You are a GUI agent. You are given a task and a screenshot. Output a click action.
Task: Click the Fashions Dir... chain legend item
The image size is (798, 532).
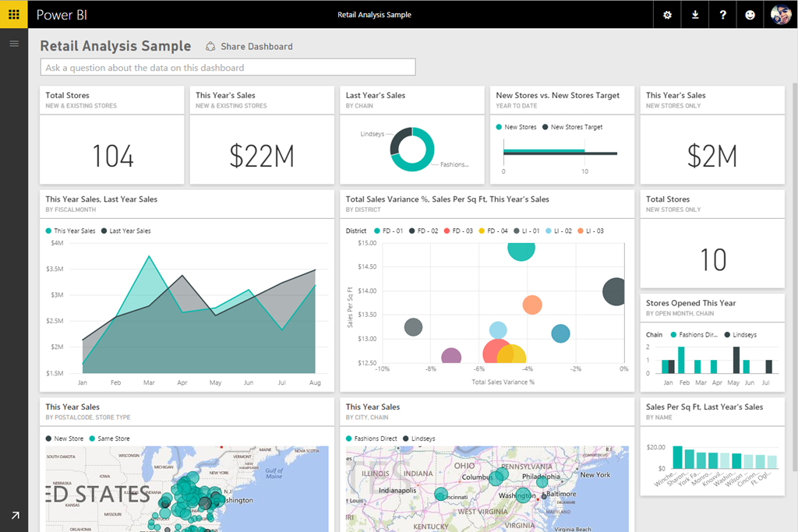click(694, 335)
